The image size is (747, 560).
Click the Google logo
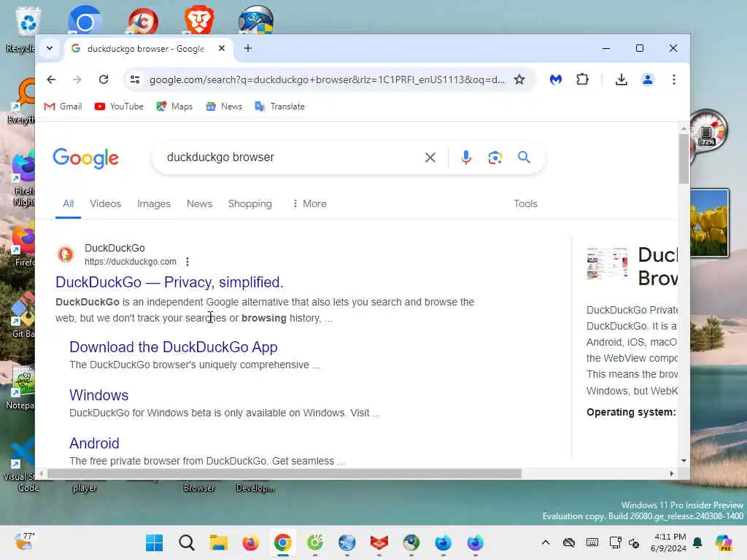coord(86,158)
